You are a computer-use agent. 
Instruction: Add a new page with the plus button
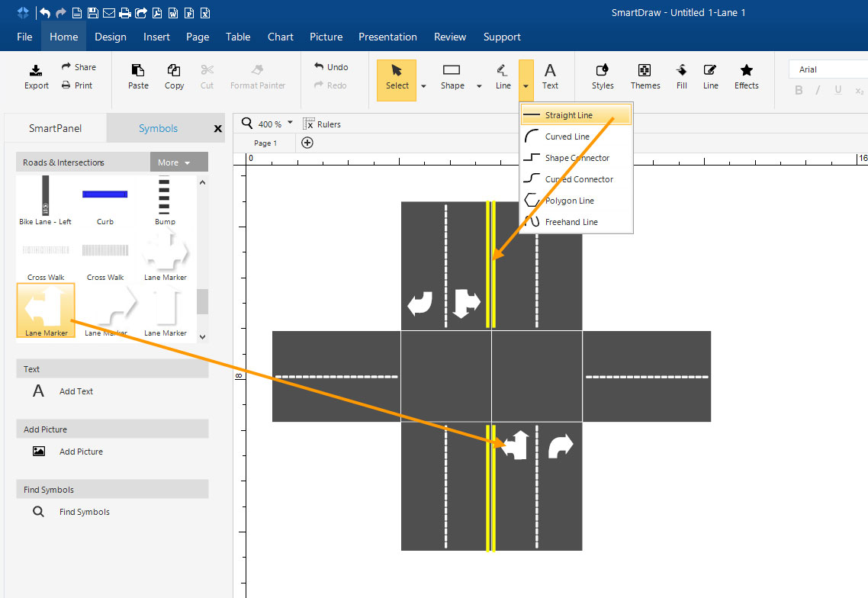tap(307, 143)
